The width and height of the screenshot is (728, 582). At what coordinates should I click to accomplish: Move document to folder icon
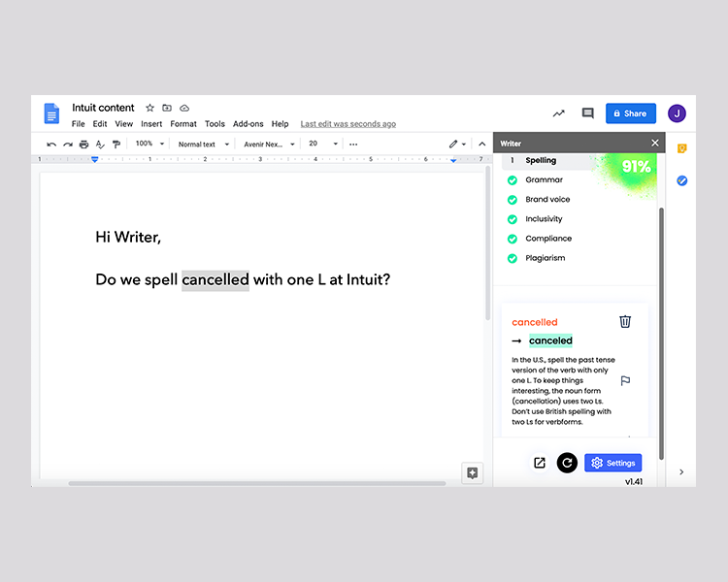pos(167,108)
